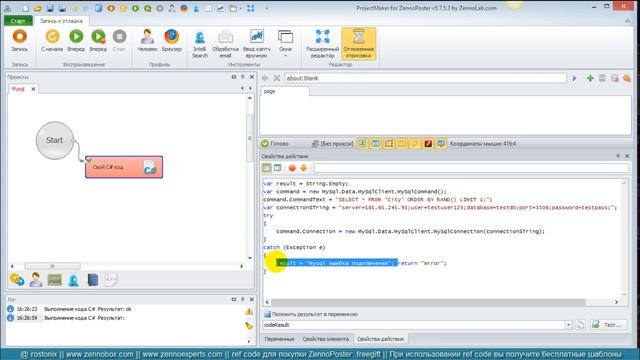Click the Тест button
Image resolution: width=640 pixels, height=360 pixels.
(x=608, y=325)
